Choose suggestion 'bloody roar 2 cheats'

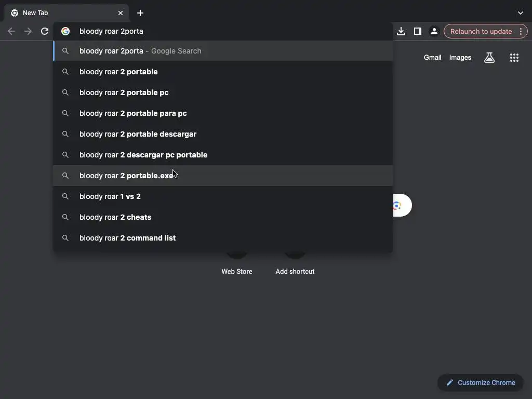coord(223,217)
